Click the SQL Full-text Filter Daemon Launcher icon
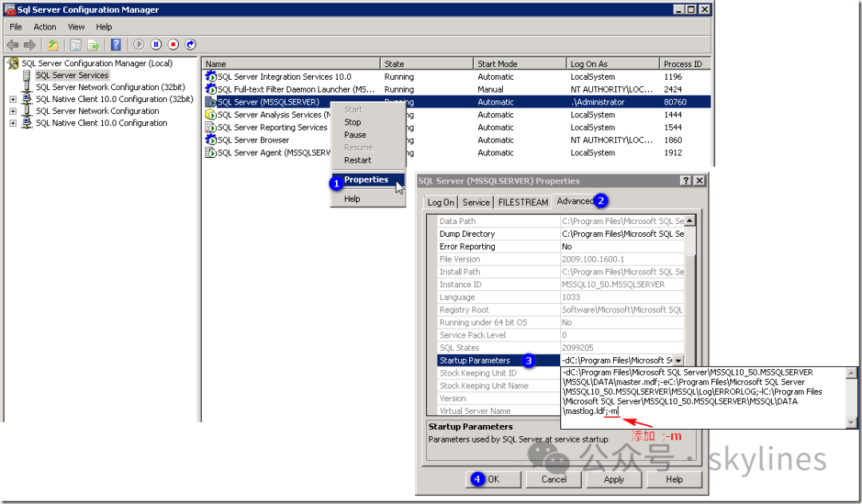Screen dimensions: 862x504 (211, 89)
